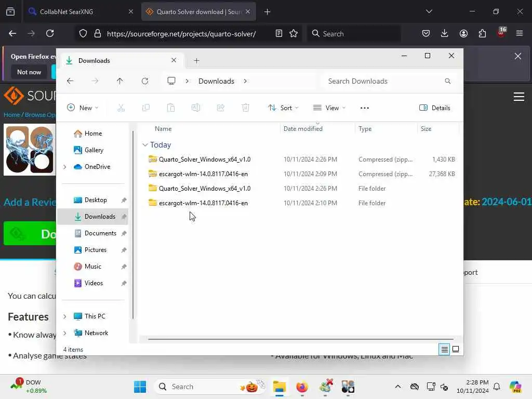Open Videos in navigation pane
Image resolution: width=532 pixels, height=399 pixels.
pyautogui.click(x=94, y=283)
